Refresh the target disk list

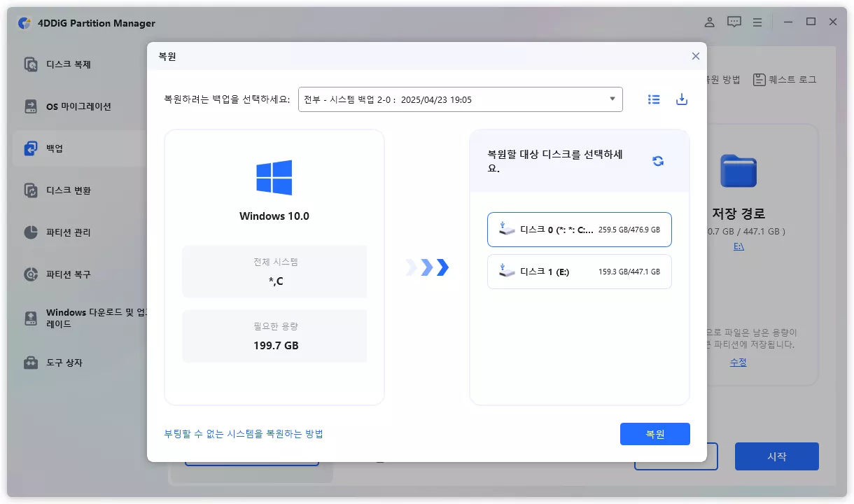point(658,161)
